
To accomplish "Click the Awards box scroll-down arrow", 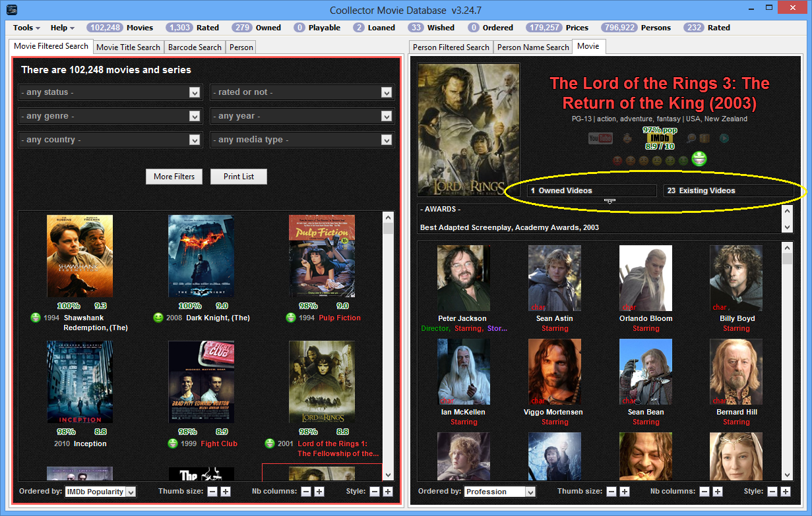I will click(x=787, y=227).
